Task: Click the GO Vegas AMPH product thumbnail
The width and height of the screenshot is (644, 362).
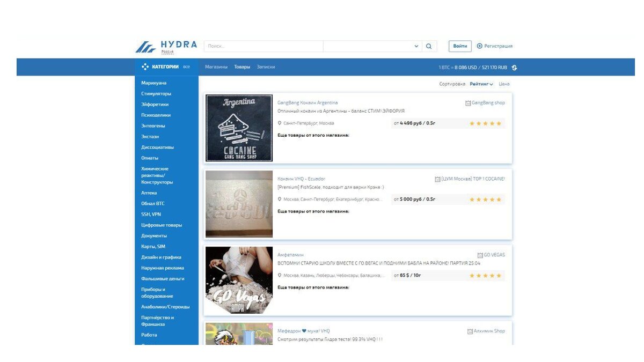Action: [239, 280]
